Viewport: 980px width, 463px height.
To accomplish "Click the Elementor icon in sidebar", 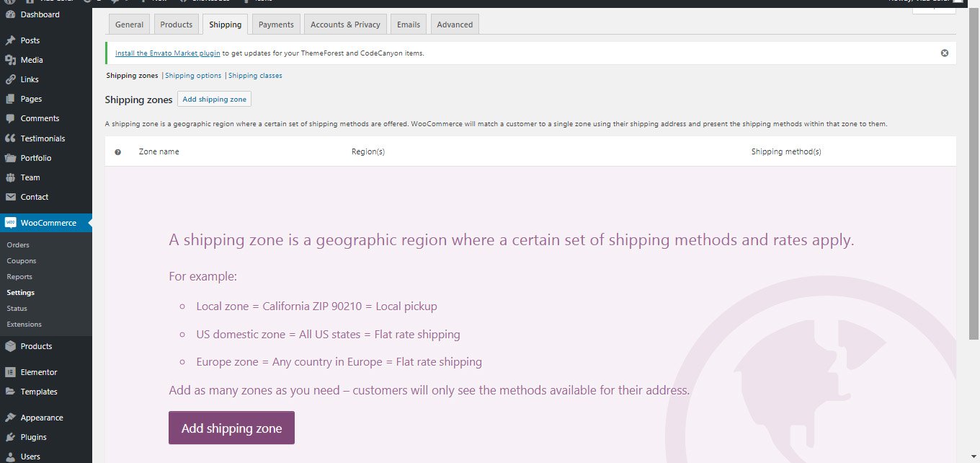I will (10, 372).
